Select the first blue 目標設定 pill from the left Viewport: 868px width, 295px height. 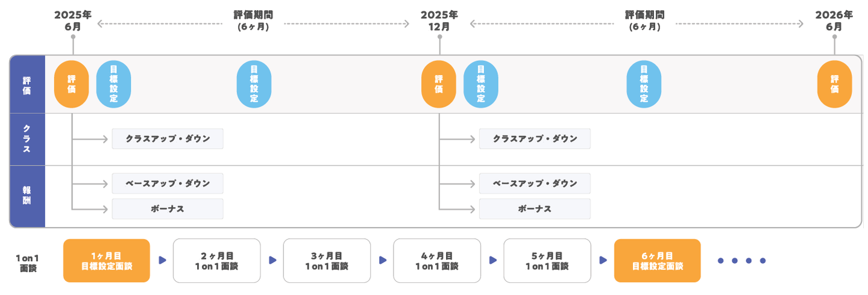coord(113,84)
